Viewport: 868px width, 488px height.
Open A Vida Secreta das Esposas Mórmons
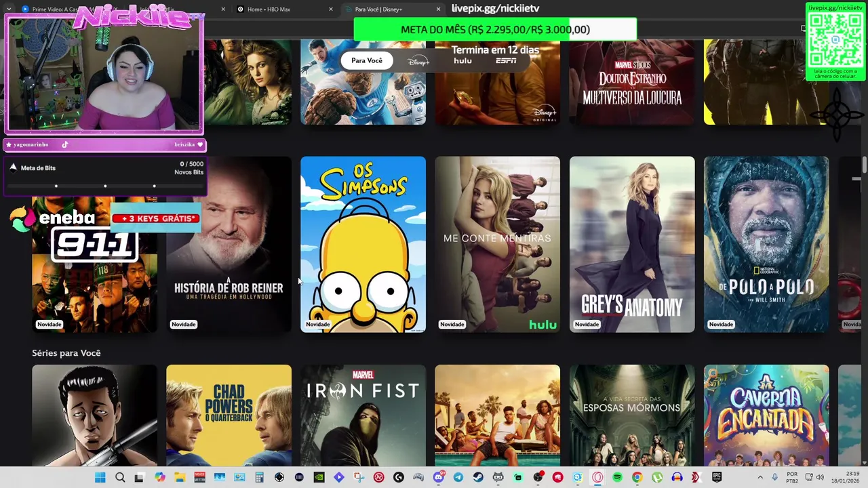tap(632, 415)
